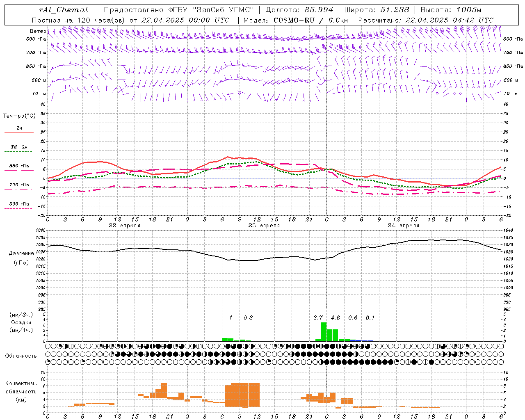This screenshot has width=525, height=420.
Task: Click the 700 гПа label in temperature legend
Action: [x=19, y=185]
